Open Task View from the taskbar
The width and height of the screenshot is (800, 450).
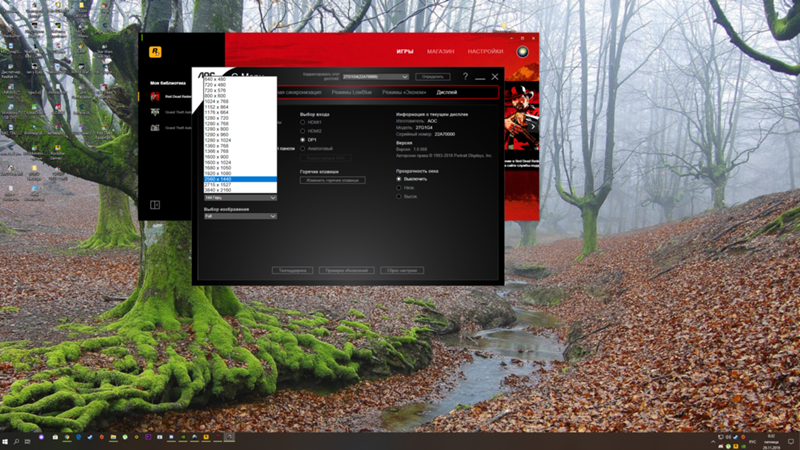coord(28,441)
